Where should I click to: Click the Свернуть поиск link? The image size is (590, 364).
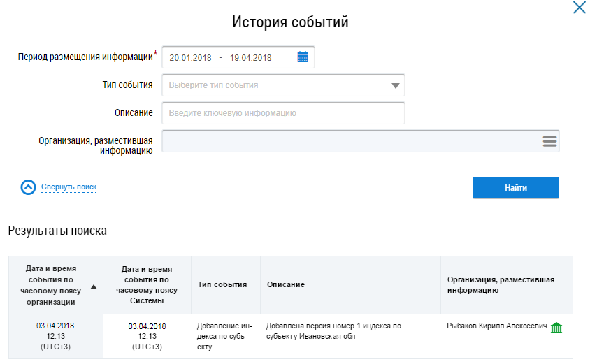(x=69, y=187)
